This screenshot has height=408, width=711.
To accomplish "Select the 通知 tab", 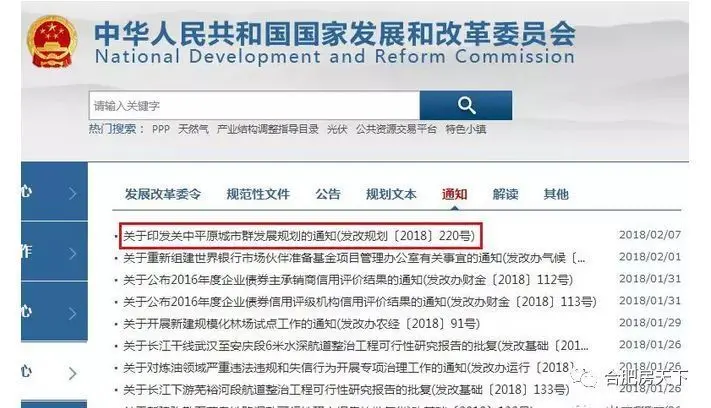I will [x=454, y=194].
